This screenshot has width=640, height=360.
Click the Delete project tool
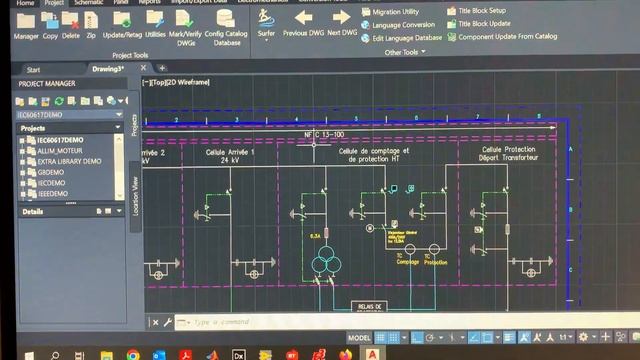pyautogui.click(x=71, y=25)
